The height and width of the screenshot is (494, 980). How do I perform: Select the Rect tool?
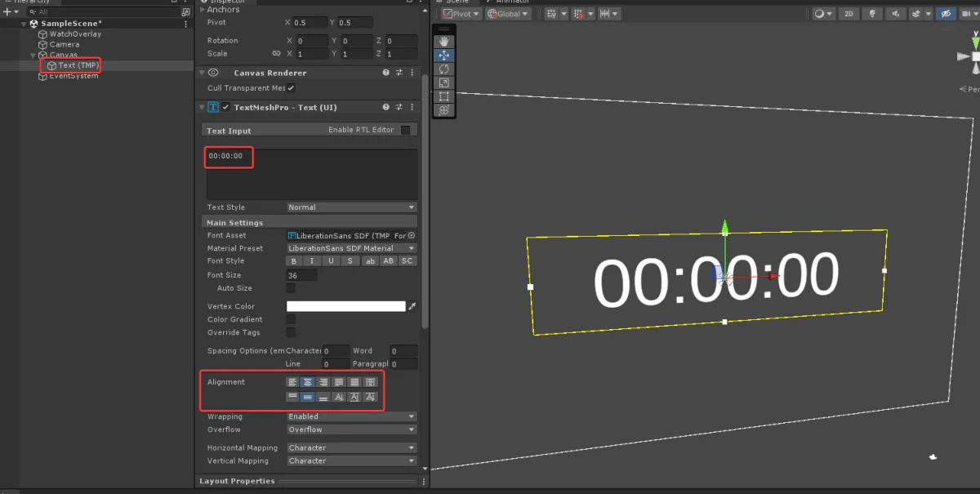pyautogui.click(x=444, y=96)
